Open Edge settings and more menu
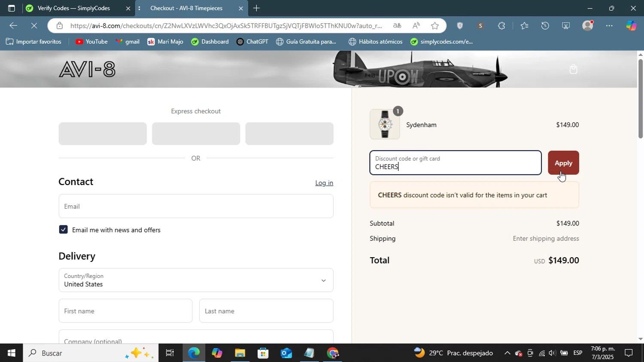Screen dimensions: 644x362 609,26
